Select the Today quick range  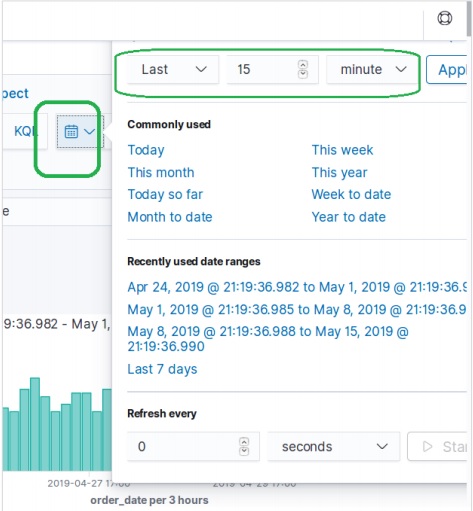tap(146, 150)
